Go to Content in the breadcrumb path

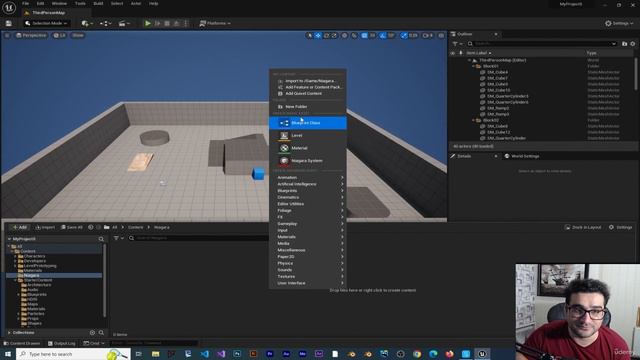(x=136, y=227)
